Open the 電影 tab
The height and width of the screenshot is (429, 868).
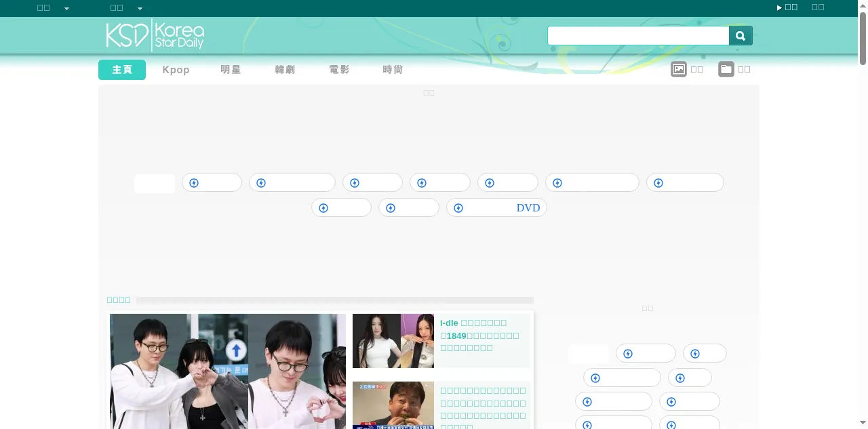click(x=339, y=70)
